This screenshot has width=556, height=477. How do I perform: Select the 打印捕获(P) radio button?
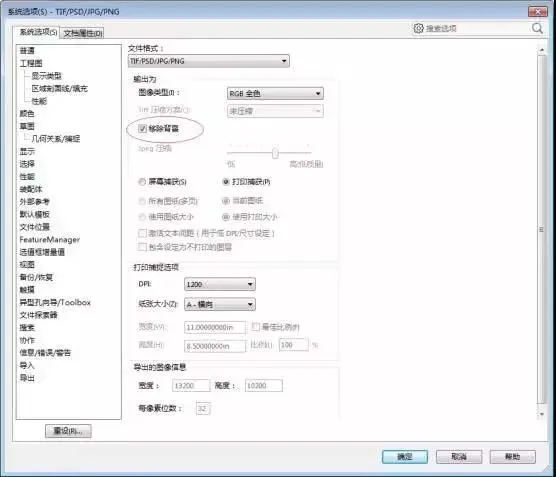click(x=226, y=182)
